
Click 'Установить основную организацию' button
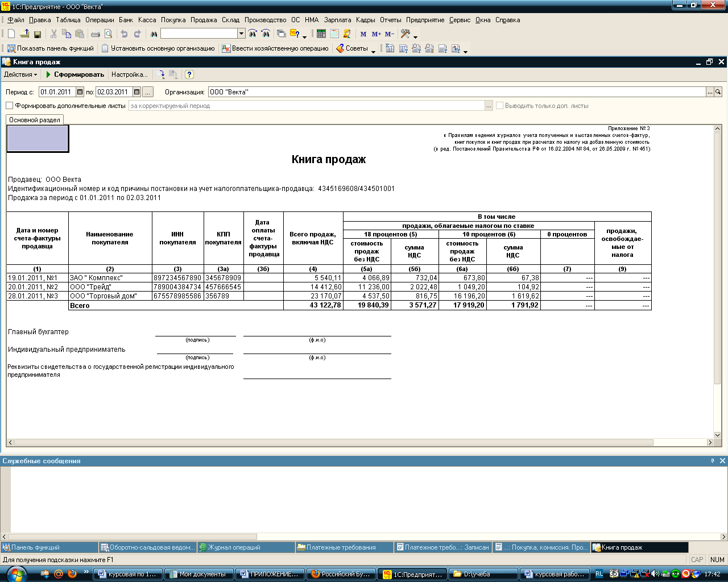point(158,48)
